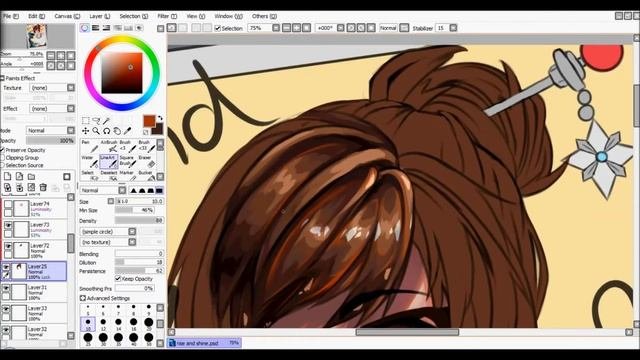Switch to the open document tab
The image size is (640, 360).
point(204,343)
